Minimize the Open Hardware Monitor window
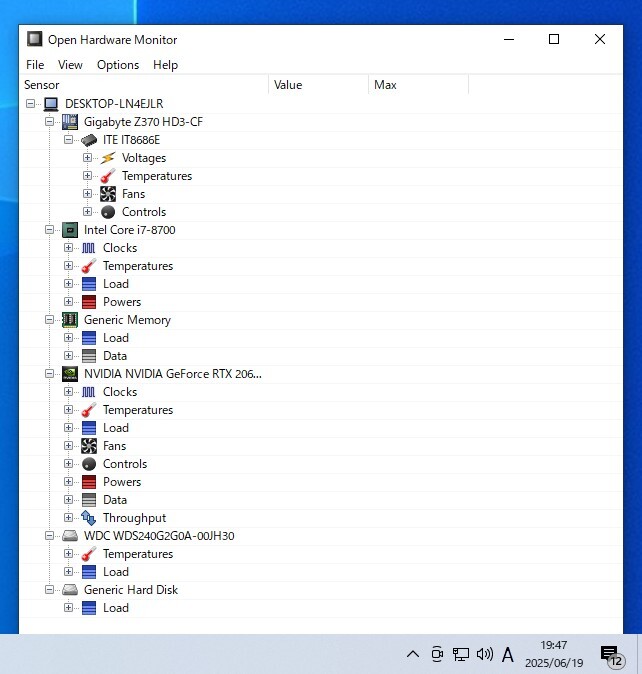This screenshot has height=674, width=642. pyautogui.click(x=509, y=40)
